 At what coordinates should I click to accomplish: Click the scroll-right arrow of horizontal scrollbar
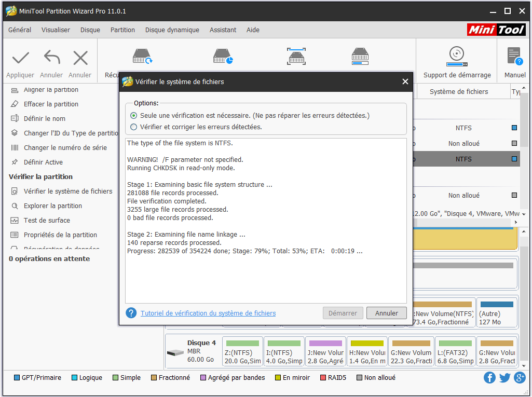[x=516, y=222]
